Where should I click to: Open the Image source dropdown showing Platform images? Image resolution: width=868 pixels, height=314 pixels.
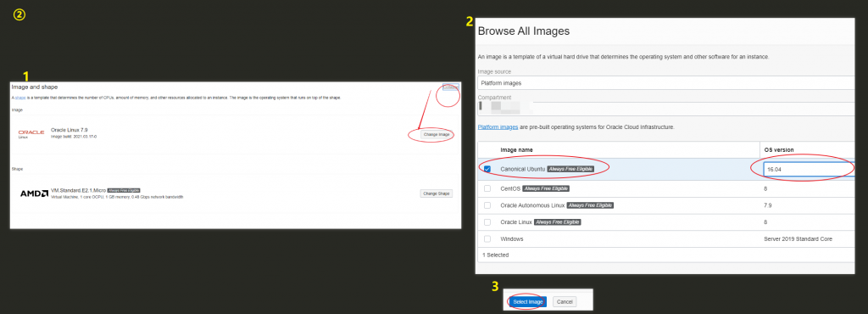point(666,83)
